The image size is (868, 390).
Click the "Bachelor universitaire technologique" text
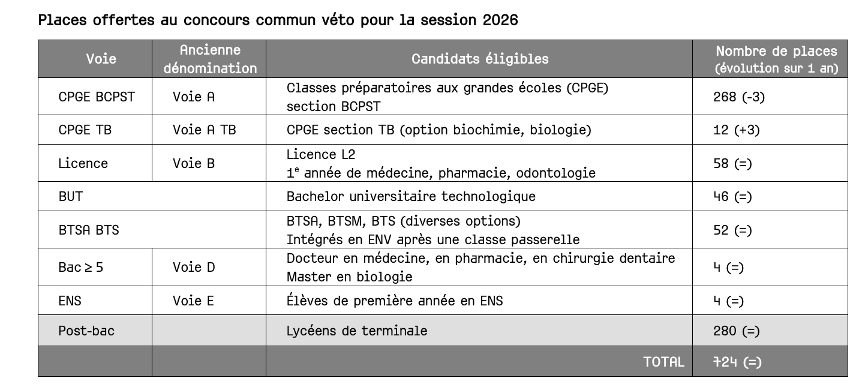(411, 197)
